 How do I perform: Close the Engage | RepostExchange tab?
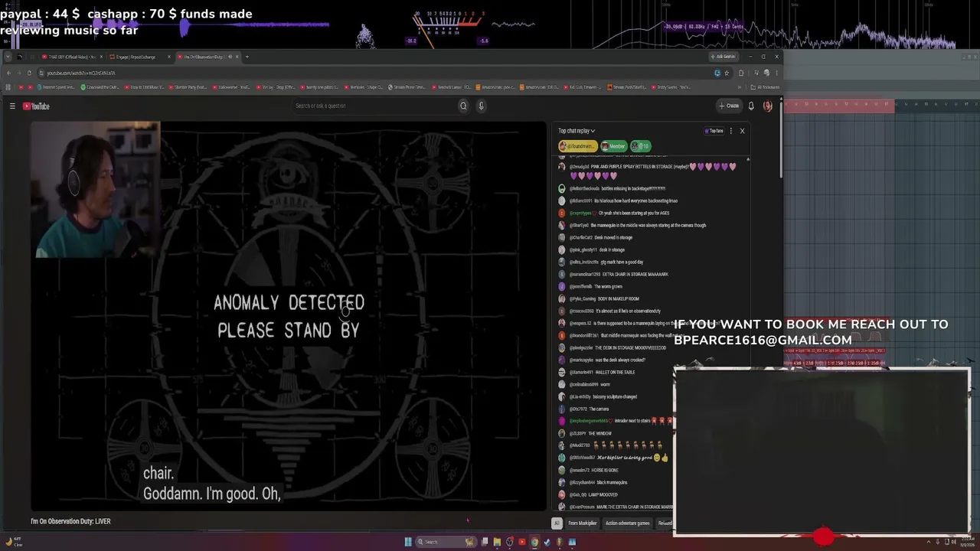pos(169,57)
